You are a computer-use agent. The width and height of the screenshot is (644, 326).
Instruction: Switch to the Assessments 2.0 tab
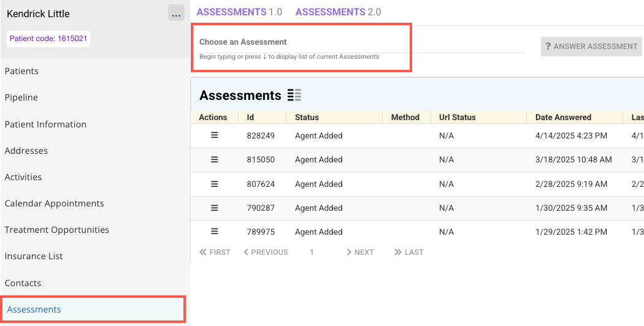tap(338, 12)
